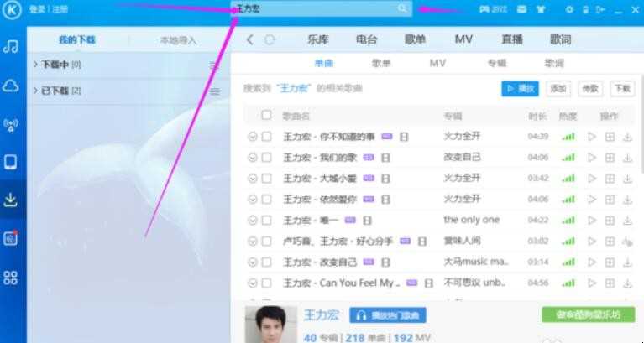Open the mail message icon
The height and width of the screenshot is (343, 644).
[x=522, y=9]
